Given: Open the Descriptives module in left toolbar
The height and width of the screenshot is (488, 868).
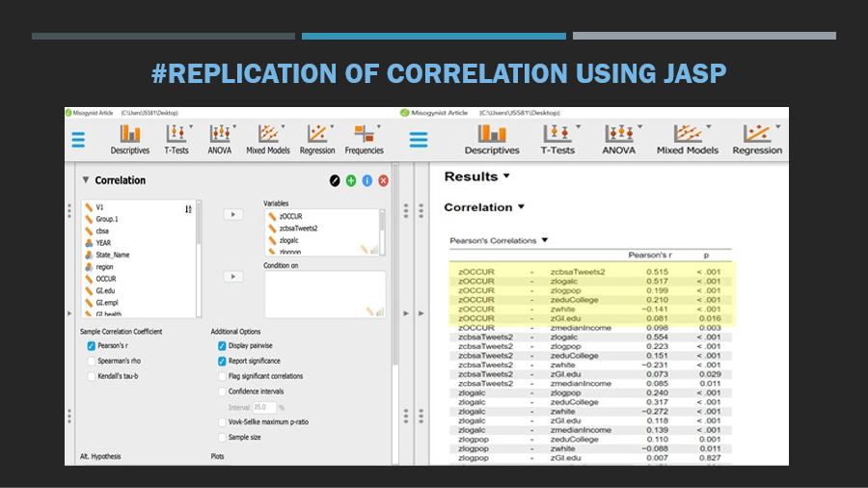Looking at the screenshot, I should click(129, 140).
